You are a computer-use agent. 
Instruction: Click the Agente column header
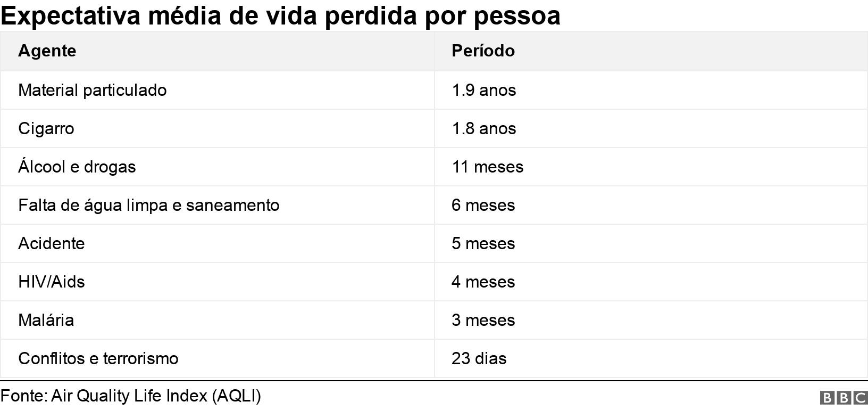[47, 51]
